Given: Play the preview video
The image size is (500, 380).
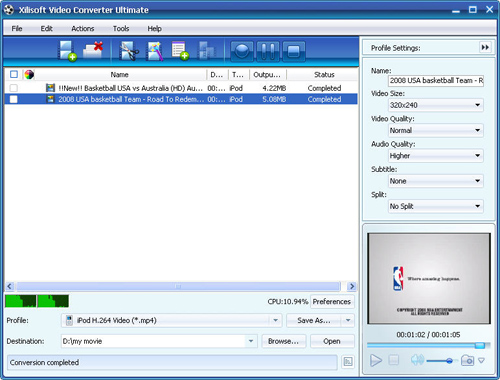Looking at the screenshot, I should click(x=376, y=360).
